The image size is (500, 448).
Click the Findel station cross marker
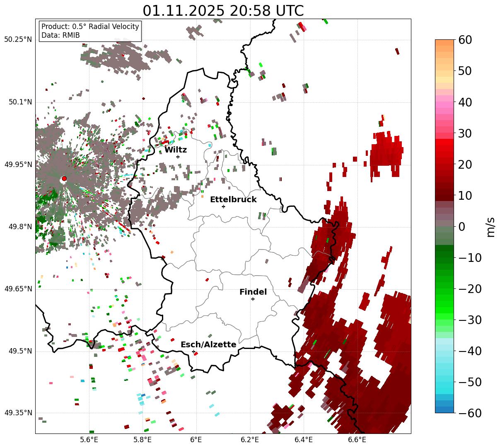[x=253, y=299]
